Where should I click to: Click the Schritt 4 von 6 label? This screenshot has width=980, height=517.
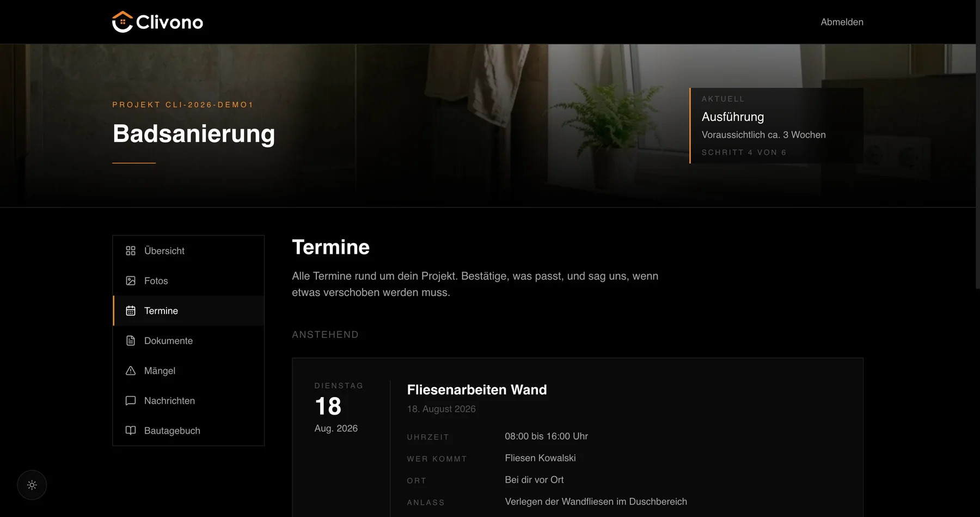[x=744, y=153]
